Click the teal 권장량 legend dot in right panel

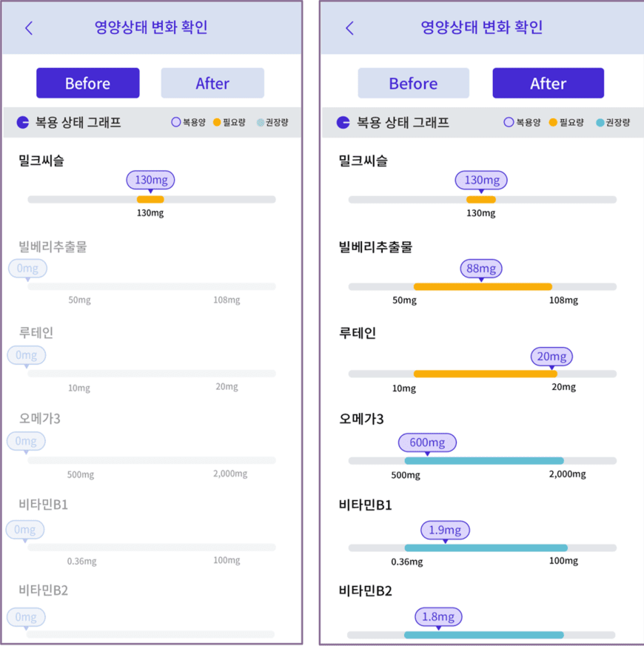click(x=599, y=122)
